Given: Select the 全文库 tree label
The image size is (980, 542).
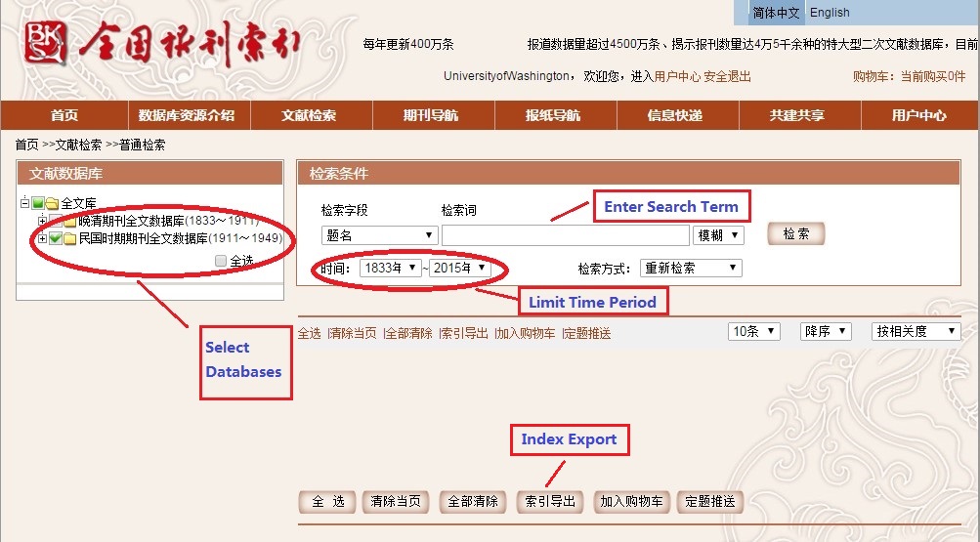Looking at the screenshot, I should pos(79,203).
